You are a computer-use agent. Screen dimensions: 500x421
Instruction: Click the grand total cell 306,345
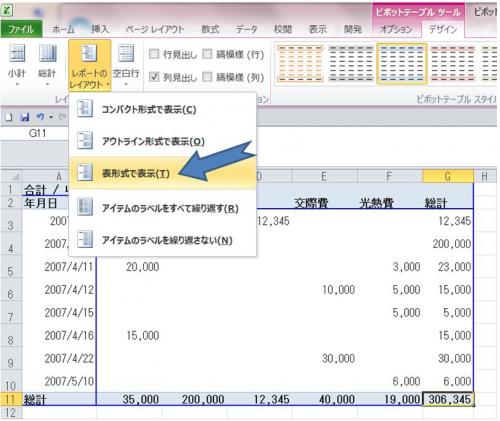coord(448,399)
